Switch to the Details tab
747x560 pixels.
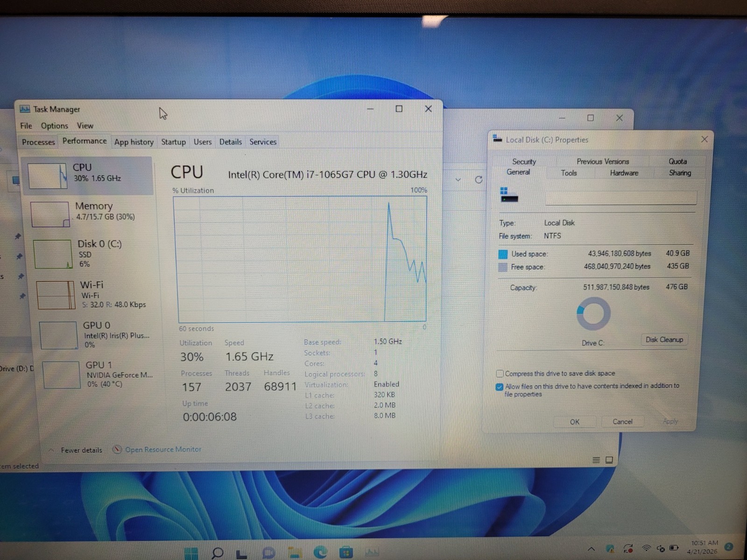pos(231,142)
